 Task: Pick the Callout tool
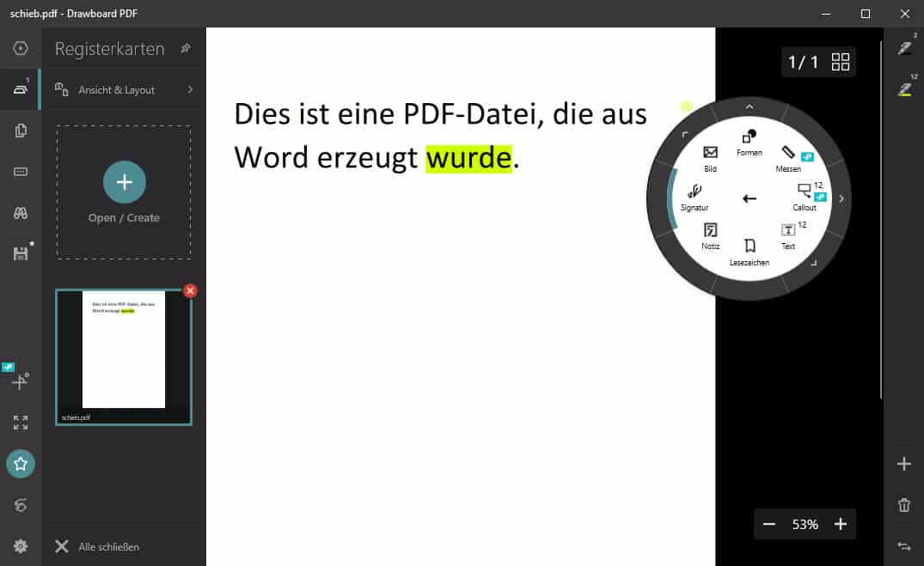(805, 196)
